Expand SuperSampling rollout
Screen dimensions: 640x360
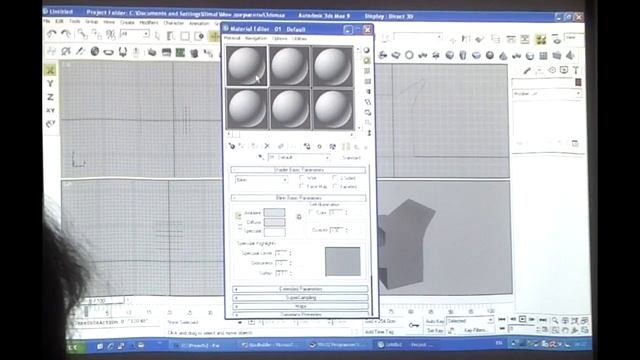[x=300, y=298]
